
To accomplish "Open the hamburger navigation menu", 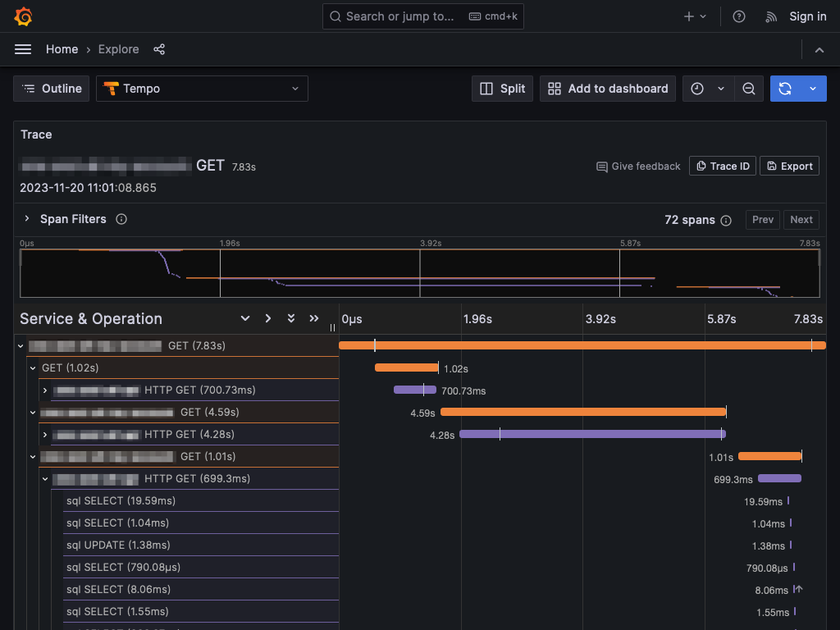I will point(23,49).
